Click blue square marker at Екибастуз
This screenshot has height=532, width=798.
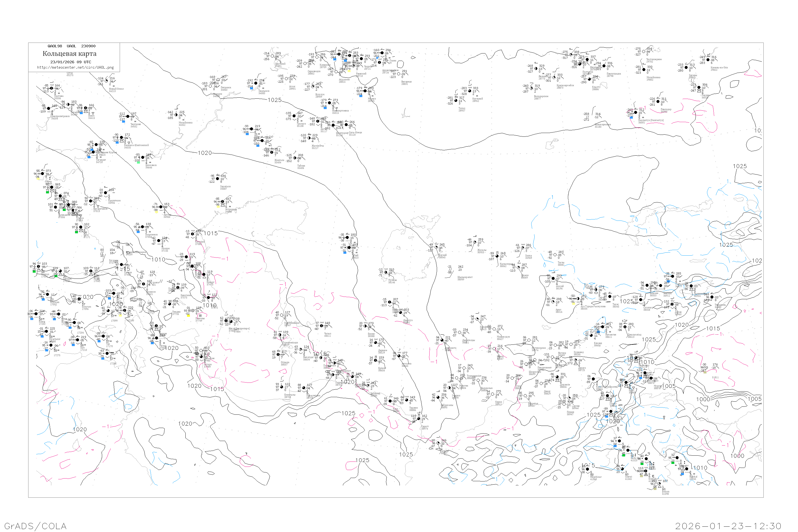[x=631, y=117]
